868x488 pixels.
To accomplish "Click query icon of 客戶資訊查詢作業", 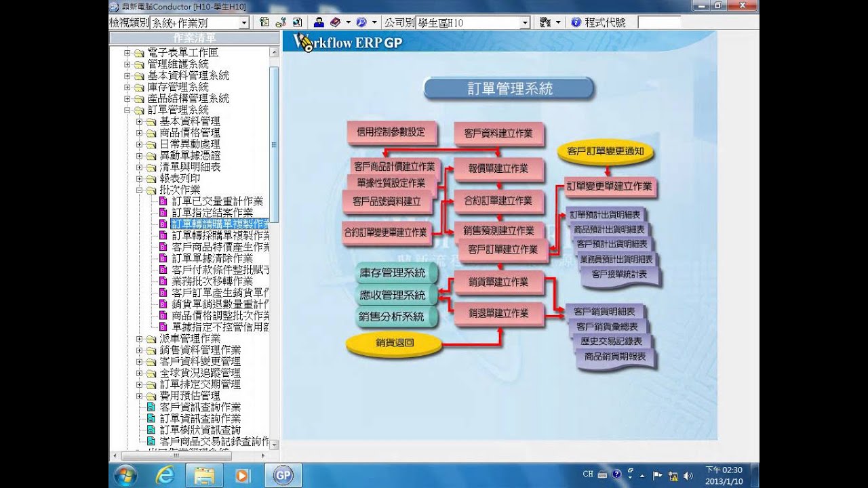I will click(151, 407).
